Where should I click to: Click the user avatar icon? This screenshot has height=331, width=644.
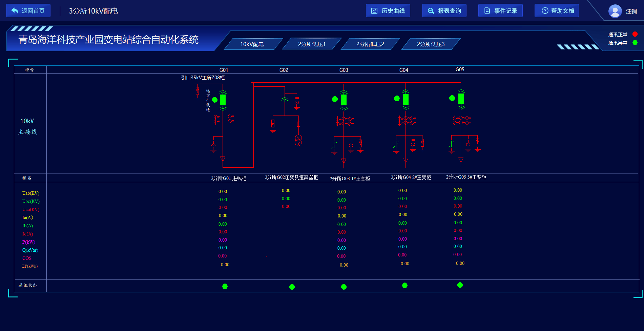pos(615,11)
